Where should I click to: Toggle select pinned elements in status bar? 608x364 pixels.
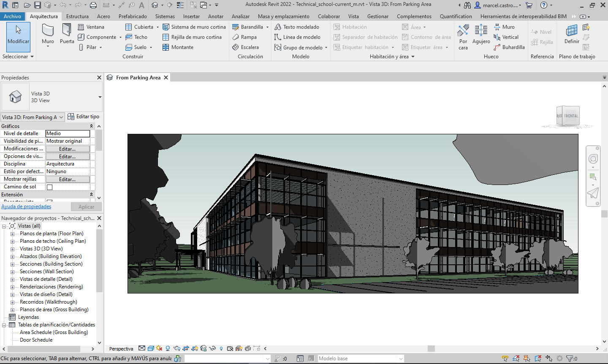pos(527,359)
